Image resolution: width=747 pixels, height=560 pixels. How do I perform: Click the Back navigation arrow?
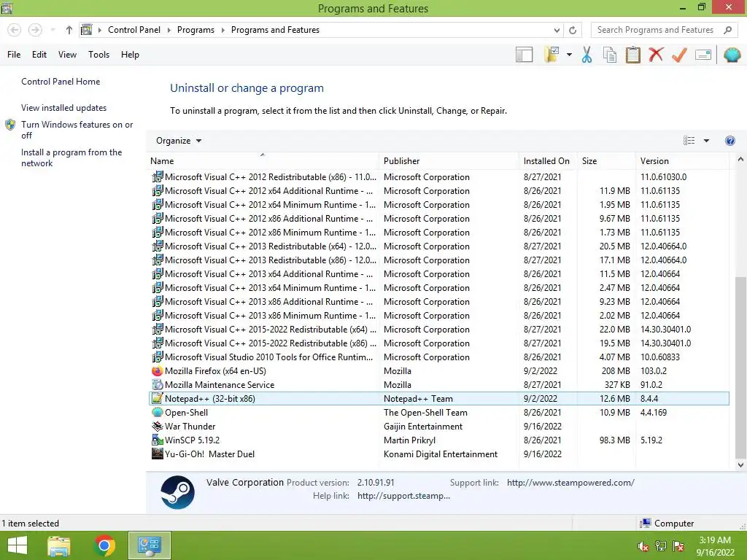15,30
